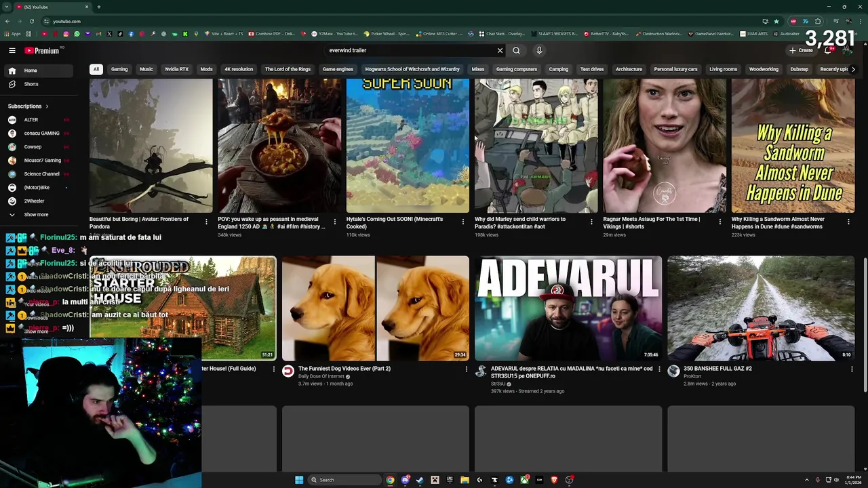Open The Funniest Dog Videos Ever title
The height and width of the screenshot is (488, 868).
(344, 369)
